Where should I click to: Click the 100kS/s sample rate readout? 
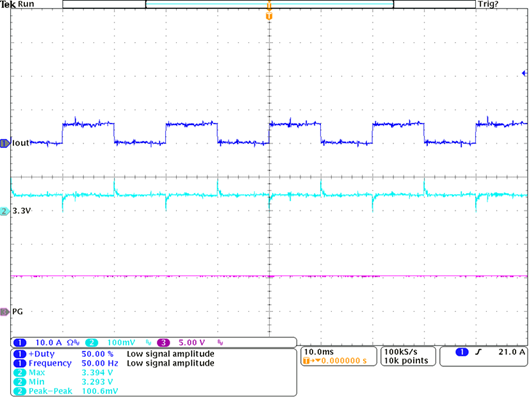coord(400,352)
